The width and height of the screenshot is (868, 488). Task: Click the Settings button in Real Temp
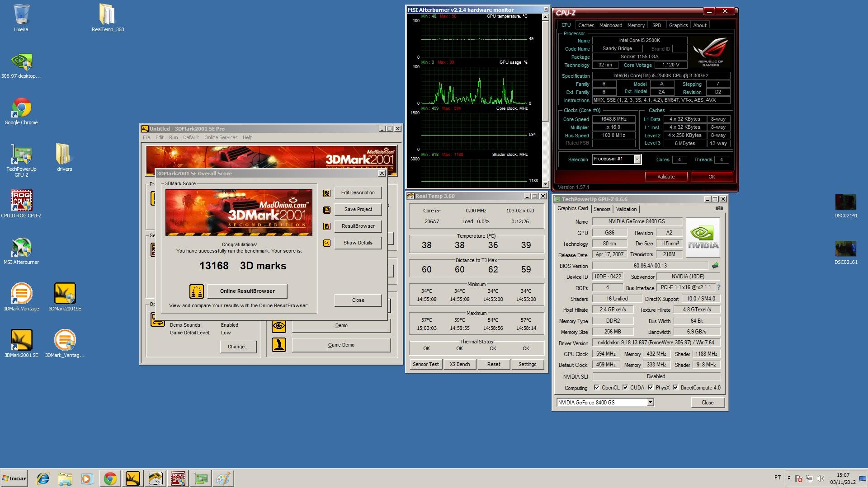(x=527, y=364)
